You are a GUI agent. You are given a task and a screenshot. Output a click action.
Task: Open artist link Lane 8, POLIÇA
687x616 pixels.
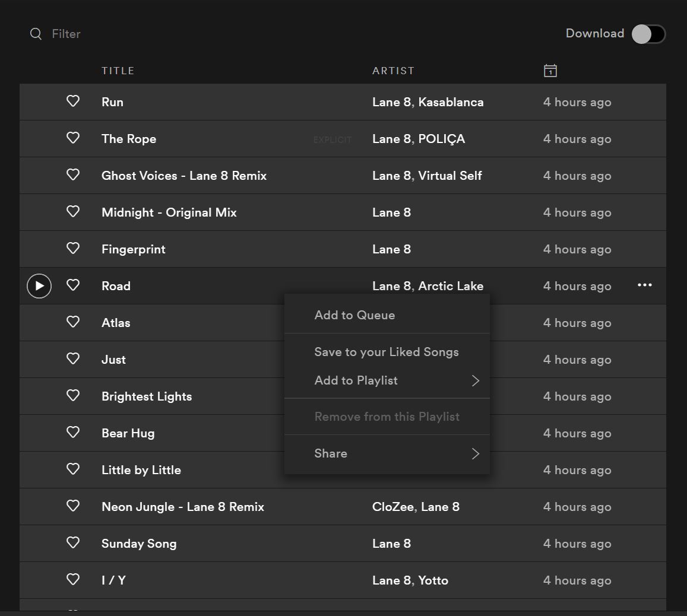(419, 139)
